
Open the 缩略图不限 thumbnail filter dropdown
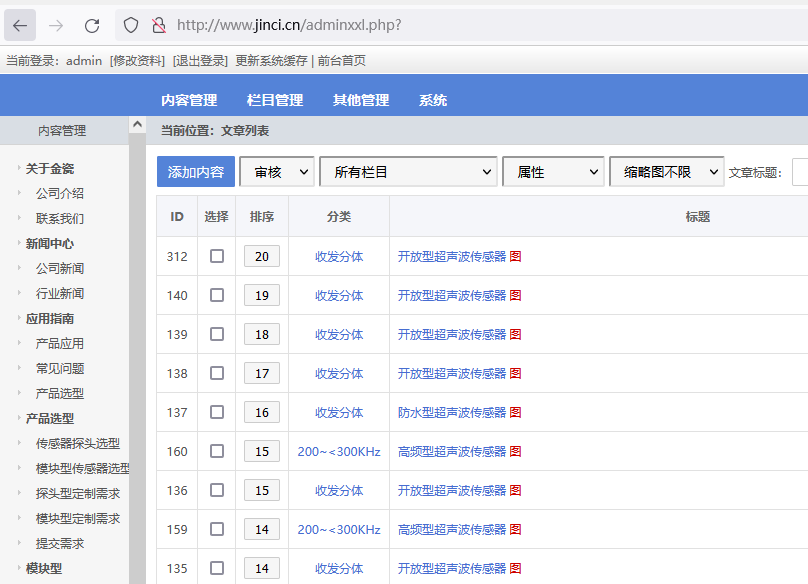point(666,172)
